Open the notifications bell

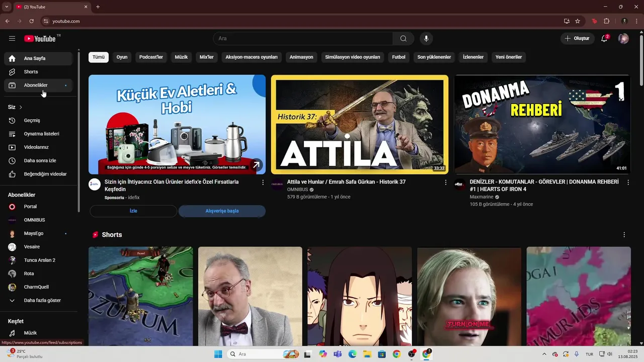(x=604, y=39)
